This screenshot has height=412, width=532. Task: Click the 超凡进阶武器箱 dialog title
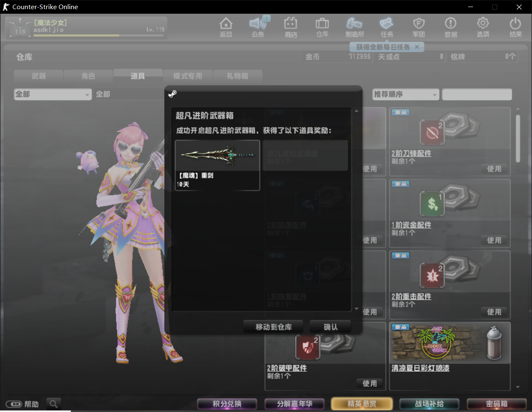[x=205, y=116]
